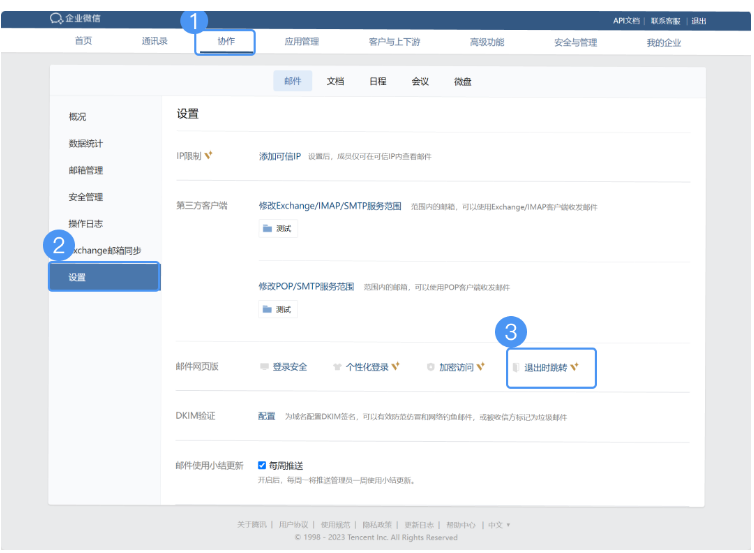The height and width of the screenshot is (553, 754).
Task: Open the 中文 language dropdown in footer
Action: (x=499, y=525)
